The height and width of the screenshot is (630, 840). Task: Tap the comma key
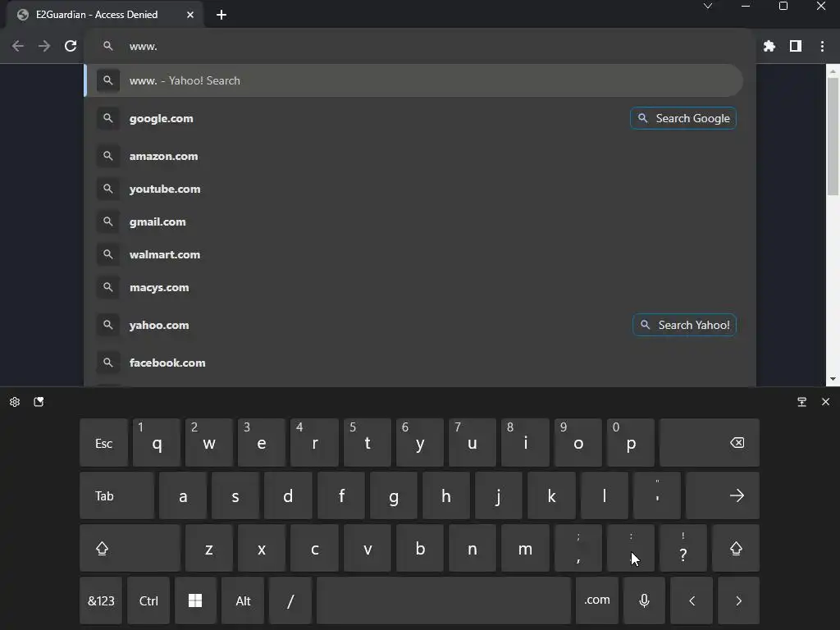[x=578, y=548]
